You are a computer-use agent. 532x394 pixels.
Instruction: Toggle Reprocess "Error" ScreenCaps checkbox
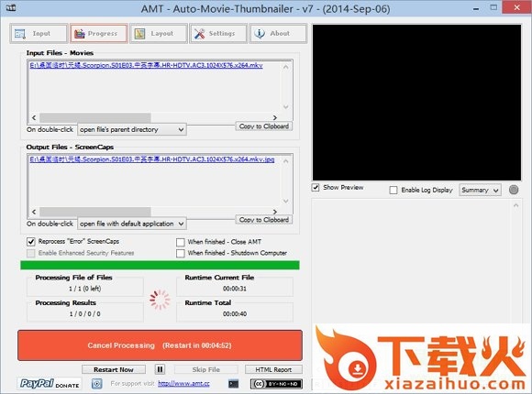(31, 241)
